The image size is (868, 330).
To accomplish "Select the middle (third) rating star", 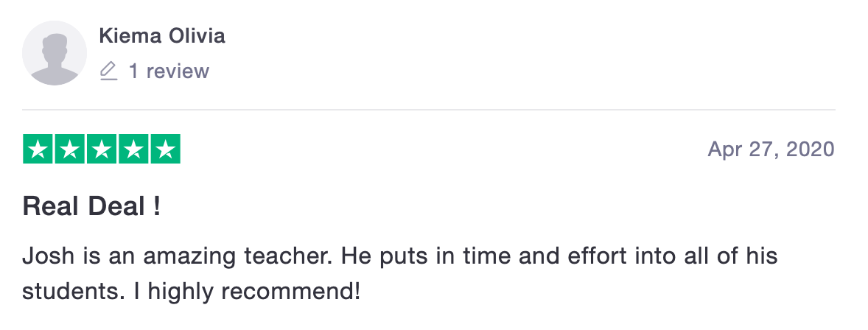I will (x=102, y=150).
